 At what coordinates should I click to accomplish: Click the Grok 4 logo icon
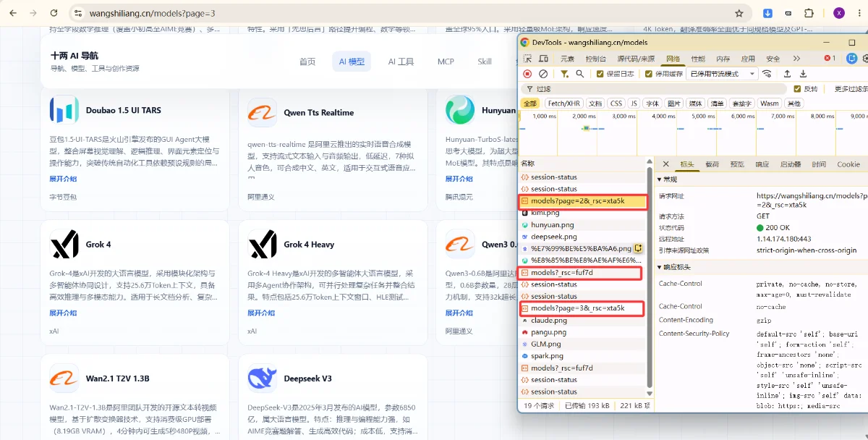tap(64, 245)
